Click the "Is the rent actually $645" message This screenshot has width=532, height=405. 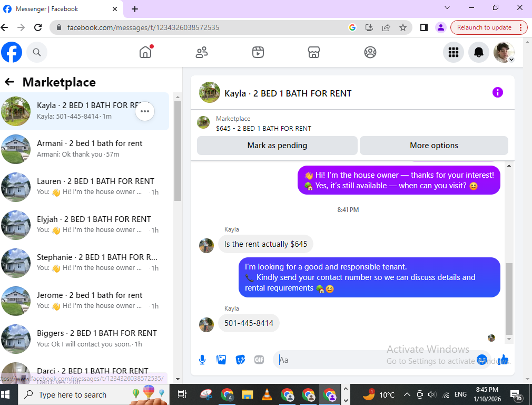265,244
